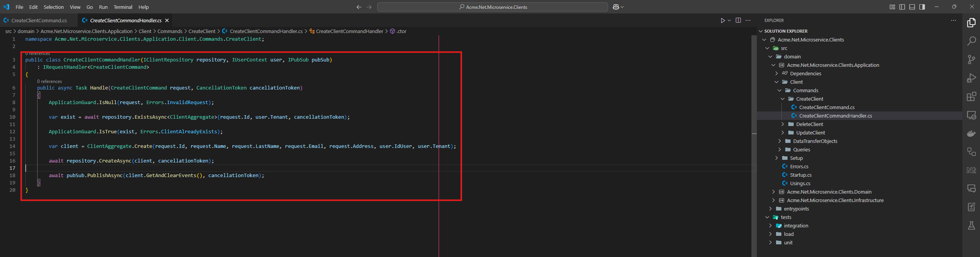Select the unit tests folder
980x257 pixels.
click(788, 242)
